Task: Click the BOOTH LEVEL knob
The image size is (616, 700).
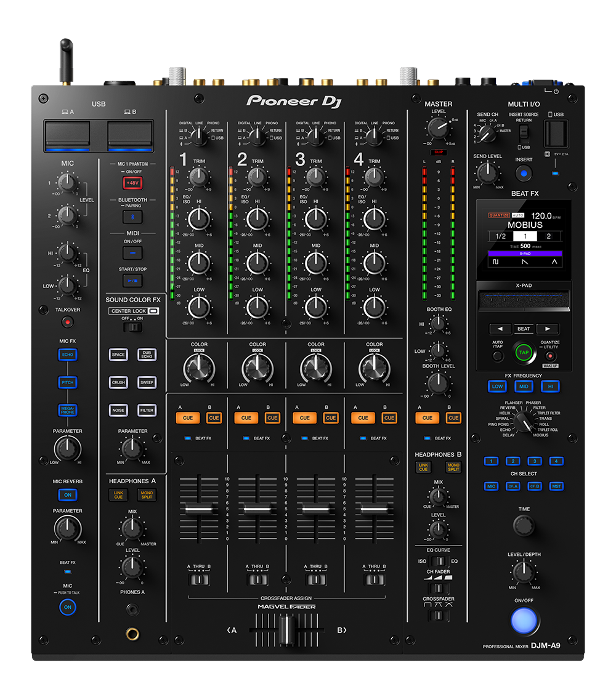Action: tap(438, 383)
